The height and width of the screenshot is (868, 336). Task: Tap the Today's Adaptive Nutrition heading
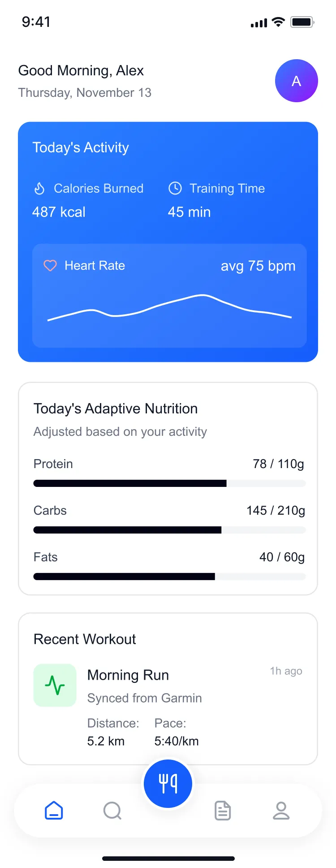point(116,408)
